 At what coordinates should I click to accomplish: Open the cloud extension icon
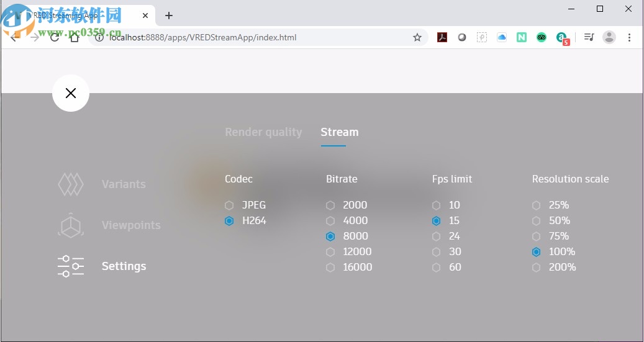(x=502, y=38)
